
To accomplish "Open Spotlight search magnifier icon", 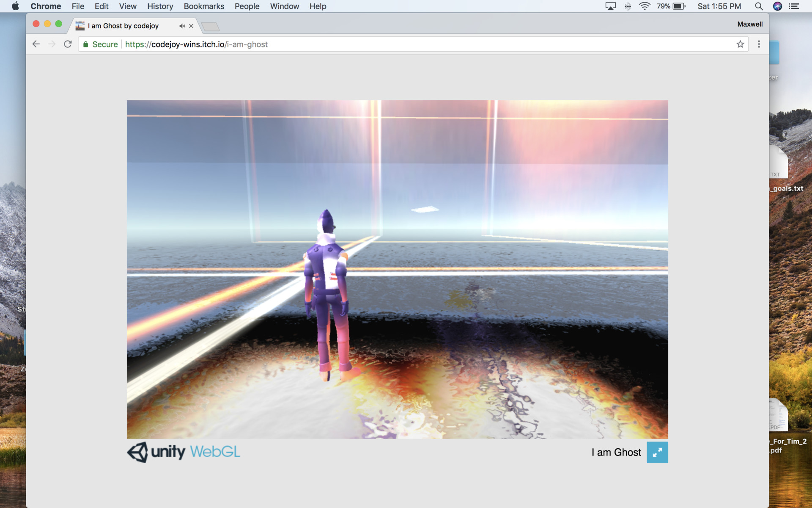I will 759,6.
